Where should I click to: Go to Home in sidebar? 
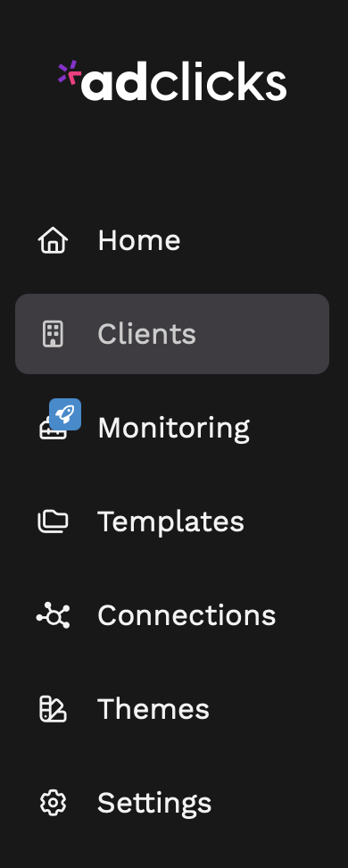click(x=139, y=240)
